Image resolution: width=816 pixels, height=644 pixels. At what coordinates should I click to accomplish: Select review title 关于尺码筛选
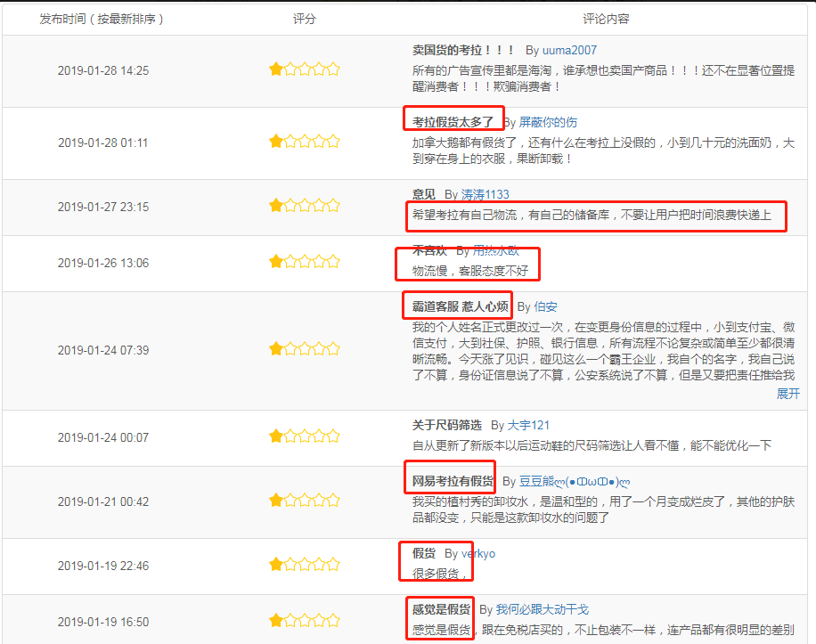[x=446, y=426]
